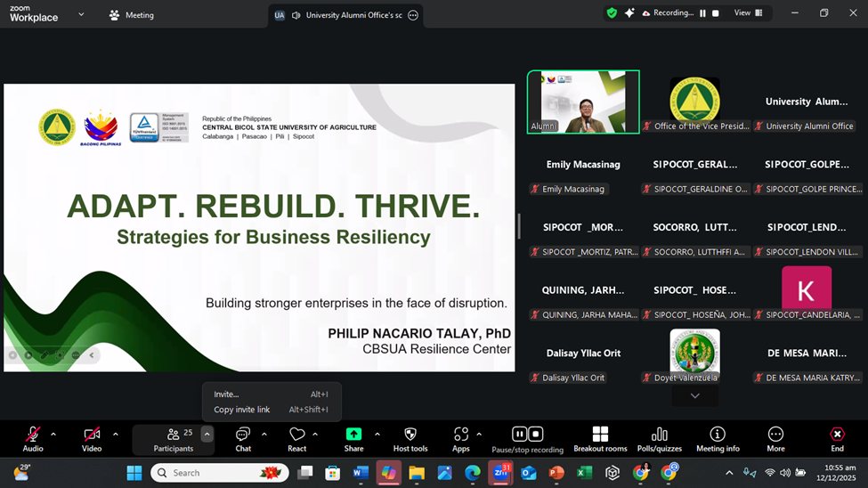
Task: Open the Chat panel
Action: [242, 435]
